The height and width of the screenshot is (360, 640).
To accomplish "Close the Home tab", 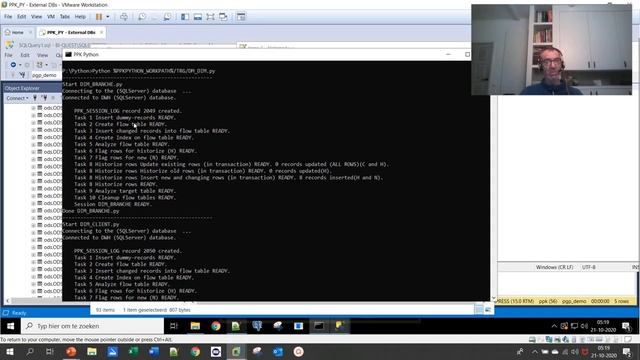I will pyautogui.click(x=30, y=32).
